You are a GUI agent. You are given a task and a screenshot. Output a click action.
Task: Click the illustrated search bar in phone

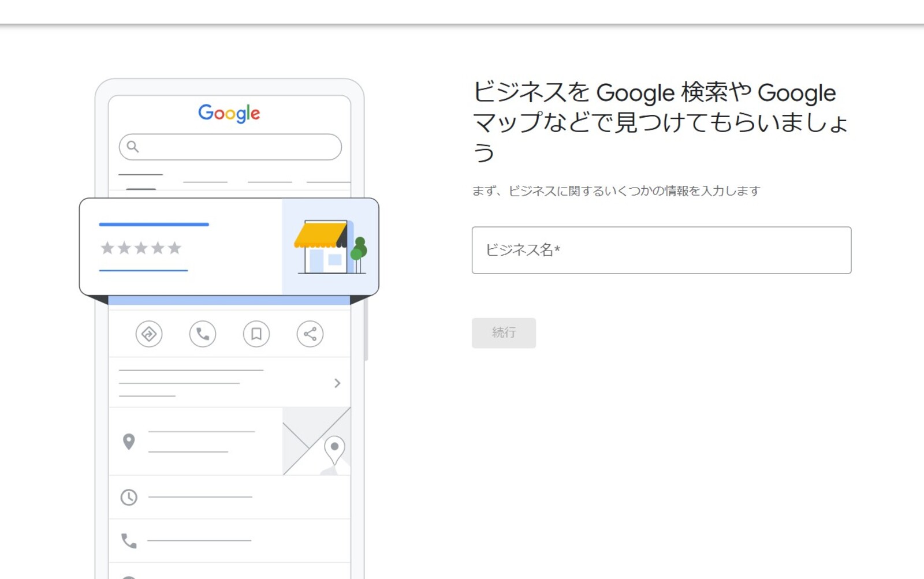(230, 147)
